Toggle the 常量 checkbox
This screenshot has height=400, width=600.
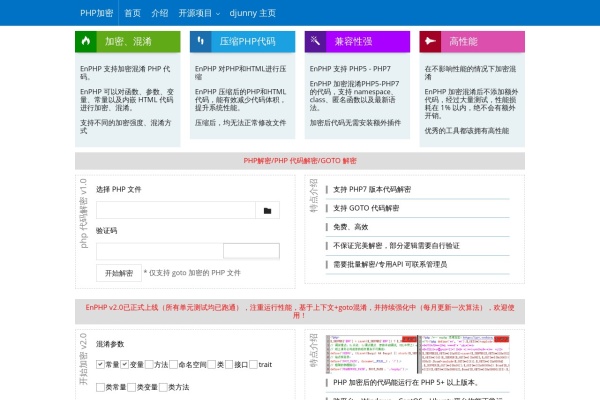[x=100, y=365]
